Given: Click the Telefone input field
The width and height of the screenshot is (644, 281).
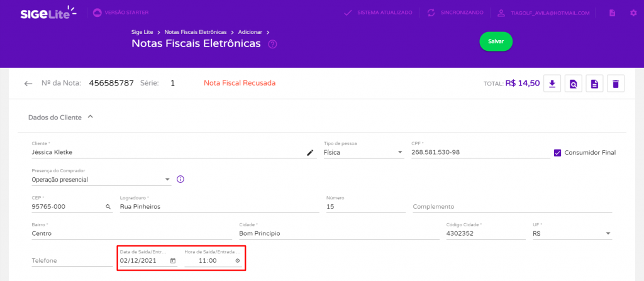Looking at the screenshot, I should [x=72, y=260].
